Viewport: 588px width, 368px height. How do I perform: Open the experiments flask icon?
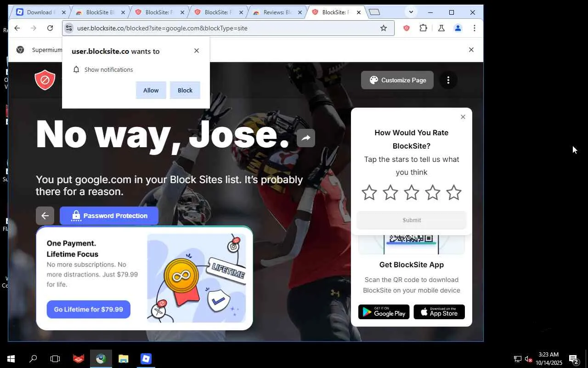[441, 28]
